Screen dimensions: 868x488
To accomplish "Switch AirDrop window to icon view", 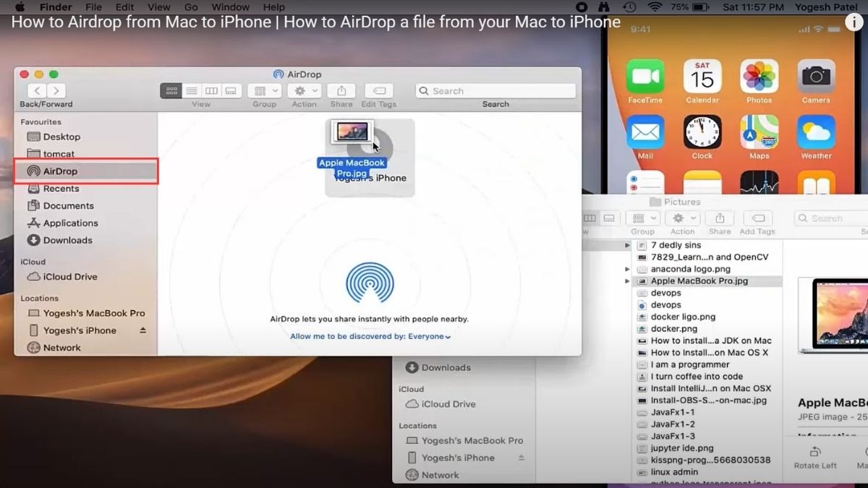I will [x=171, y=90].
